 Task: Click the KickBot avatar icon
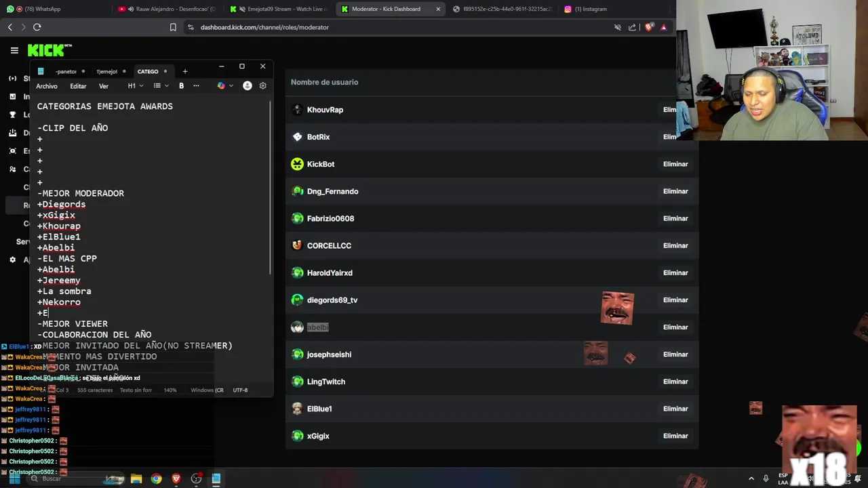click(297, 164)
